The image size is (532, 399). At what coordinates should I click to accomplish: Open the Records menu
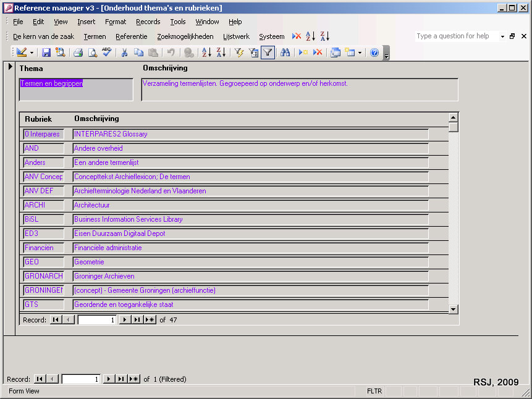(148, 22)
